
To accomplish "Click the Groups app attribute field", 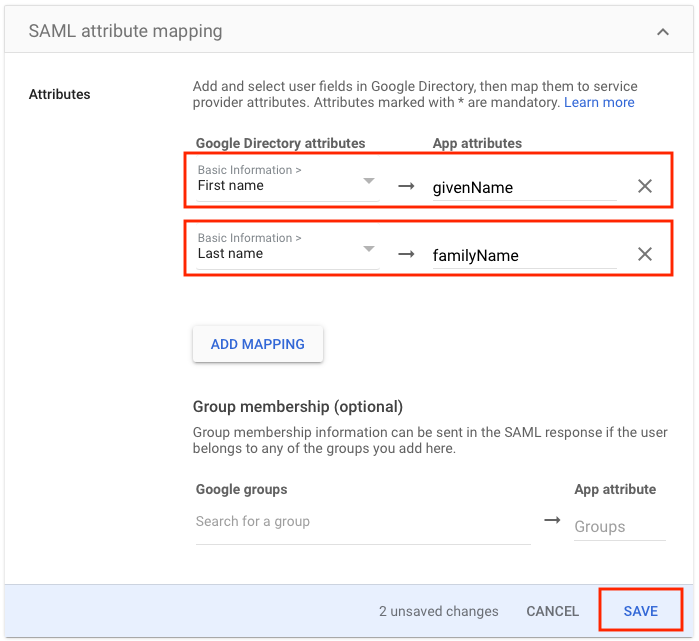I will pyautogui.click(x=620, y=527).
